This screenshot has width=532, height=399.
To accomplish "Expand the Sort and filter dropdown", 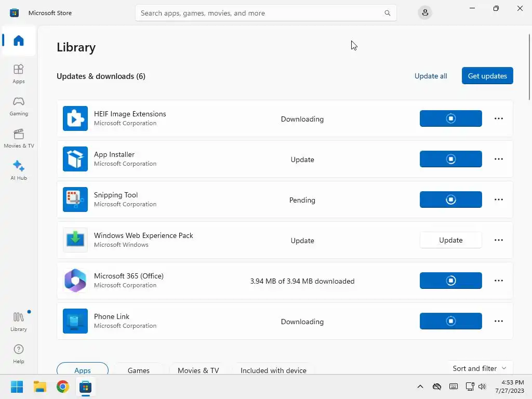I will pyautogui.click(x=480, y=368).
